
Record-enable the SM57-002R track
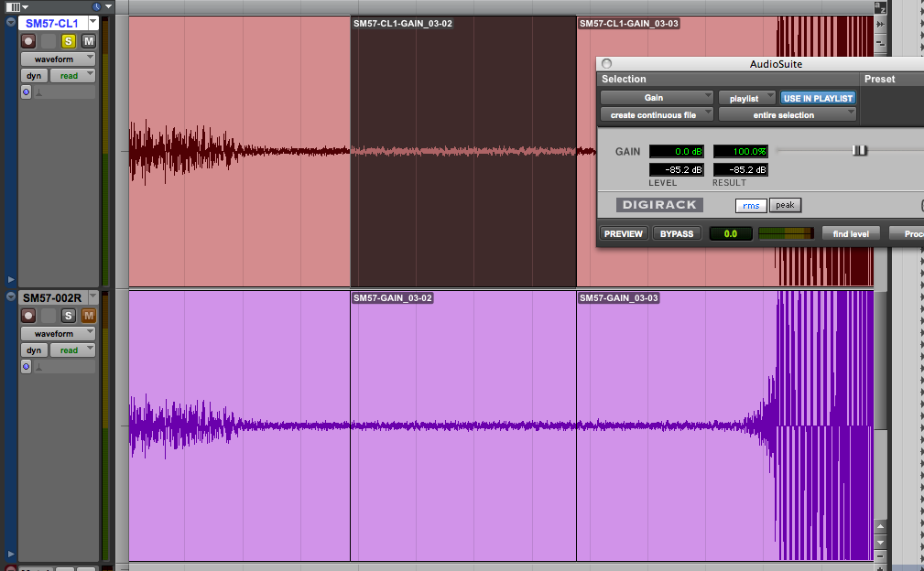(x=28, y=316)
